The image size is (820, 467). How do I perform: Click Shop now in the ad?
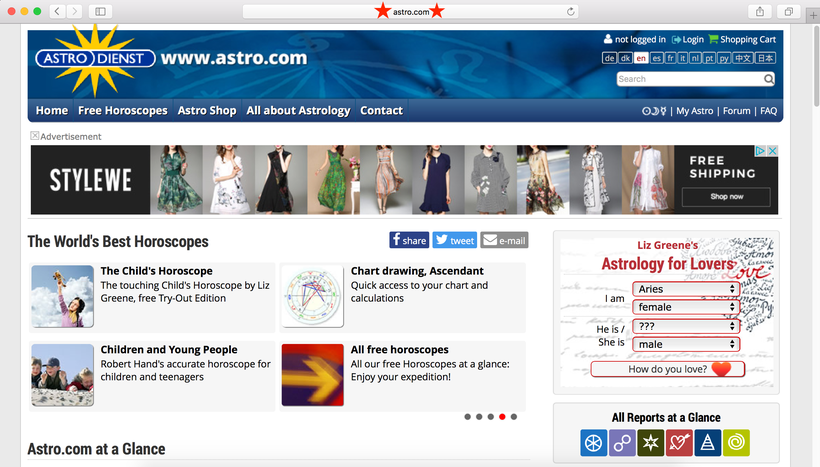tap(726, 197)
